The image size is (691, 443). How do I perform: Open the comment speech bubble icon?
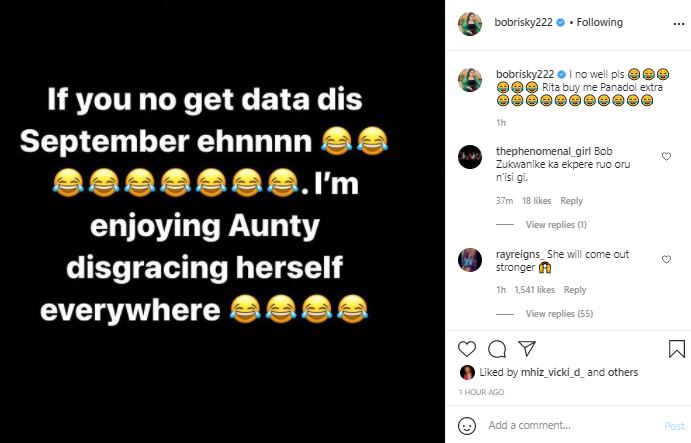tap(497, 349)
